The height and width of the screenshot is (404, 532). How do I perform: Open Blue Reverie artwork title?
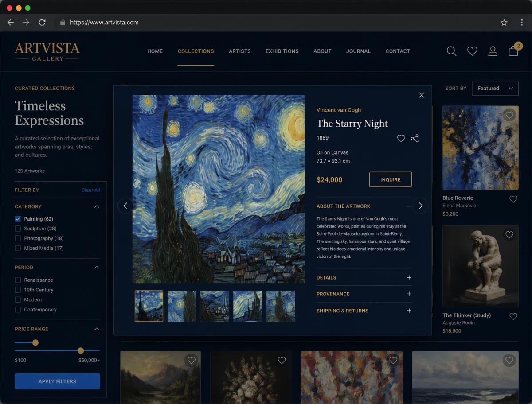tap(458, 198)
